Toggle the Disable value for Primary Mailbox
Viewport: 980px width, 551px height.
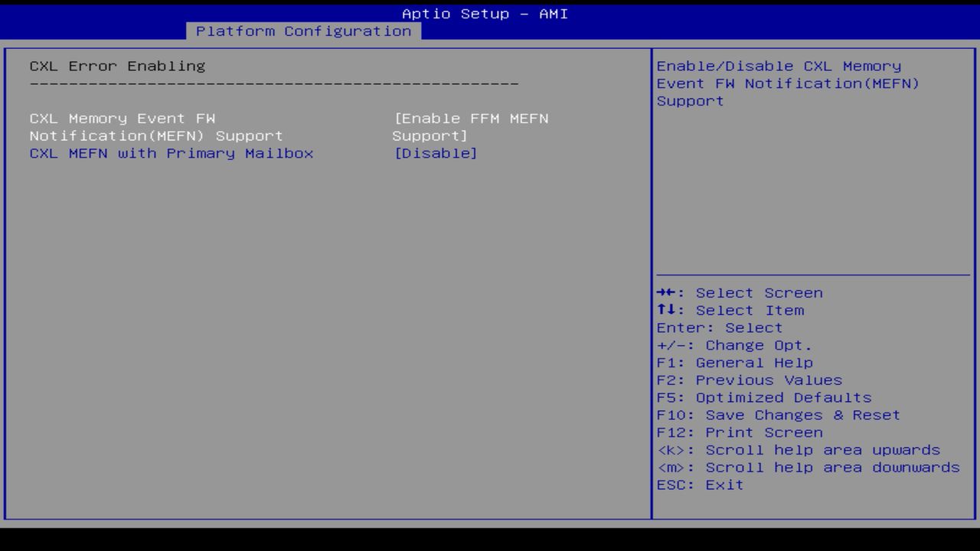coord(436,153)
